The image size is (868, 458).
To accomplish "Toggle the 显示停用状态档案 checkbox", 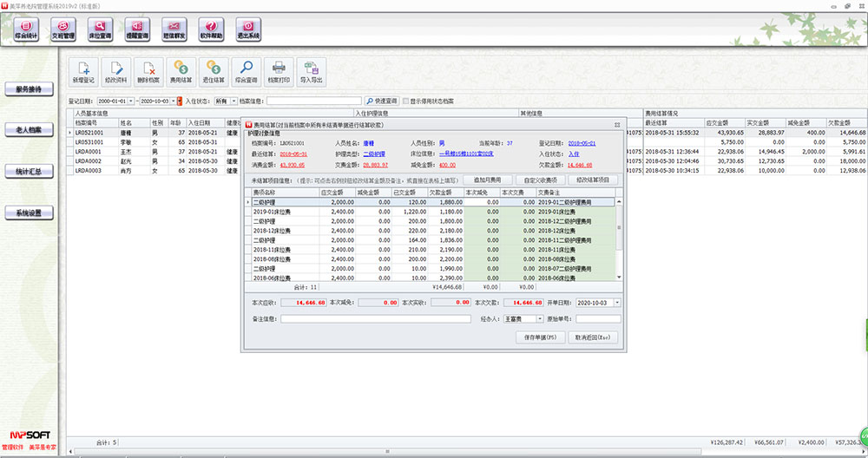I will [404, 101].
